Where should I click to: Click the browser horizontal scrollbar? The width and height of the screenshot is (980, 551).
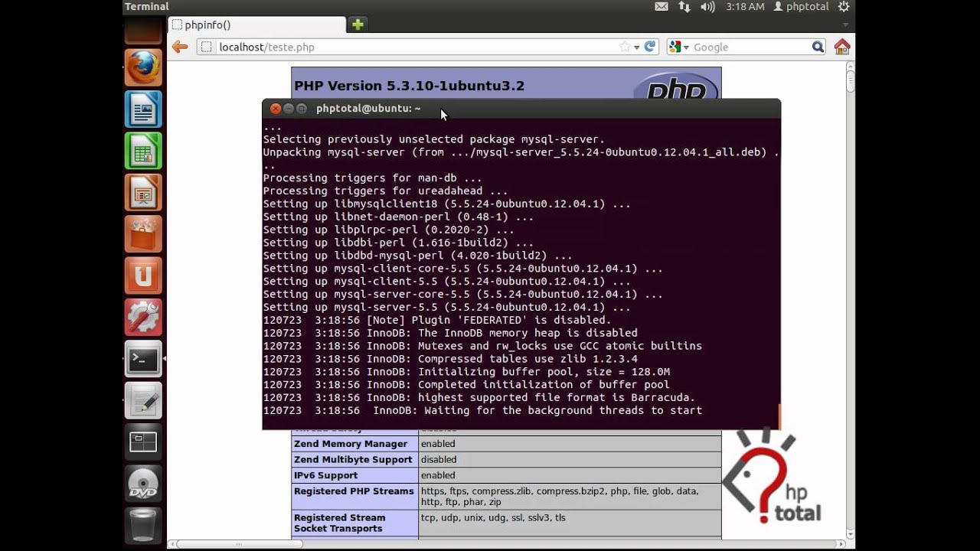(239, 544)
